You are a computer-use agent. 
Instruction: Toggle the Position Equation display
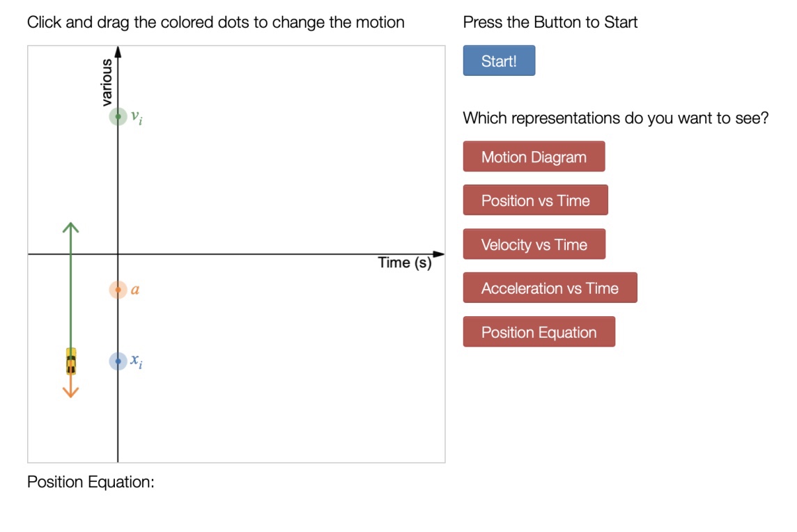(x=539, y=332)
